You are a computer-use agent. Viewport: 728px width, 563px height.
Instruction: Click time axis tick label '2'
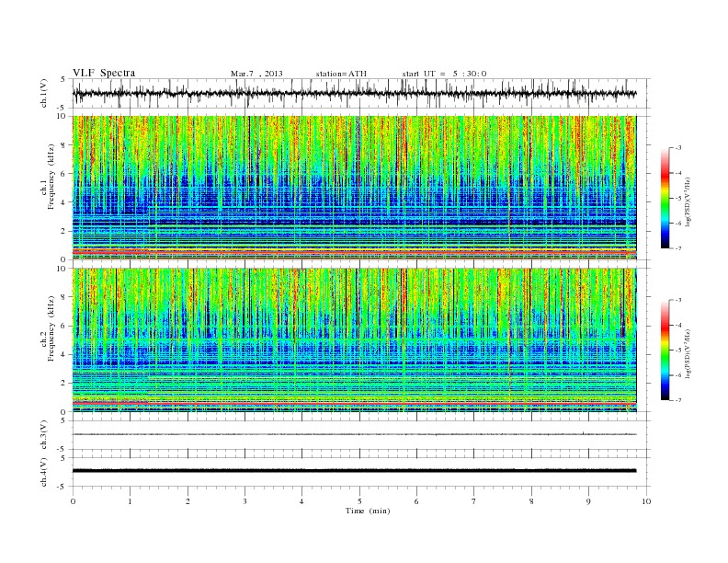click(x=188, y=501)
